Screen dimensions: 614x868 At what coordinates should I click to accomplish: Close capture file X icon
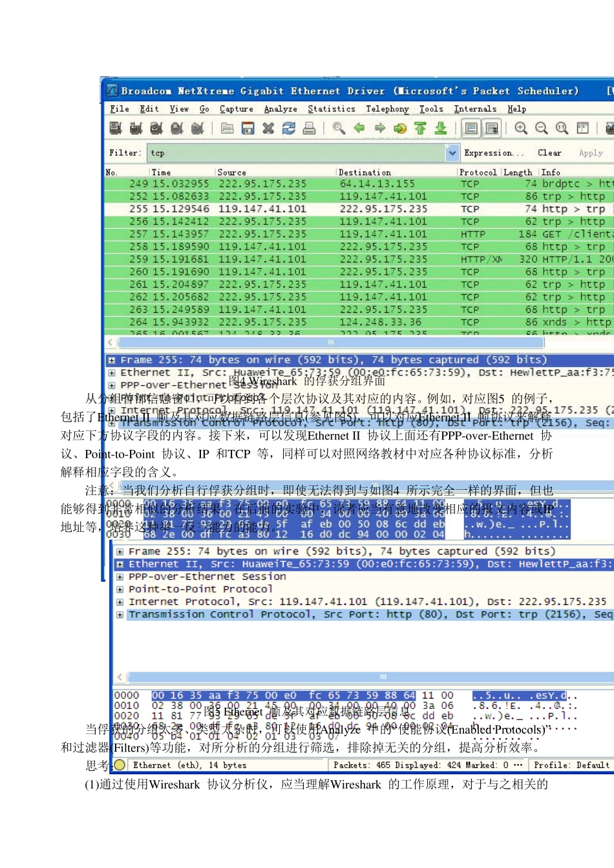pos(268,128)
